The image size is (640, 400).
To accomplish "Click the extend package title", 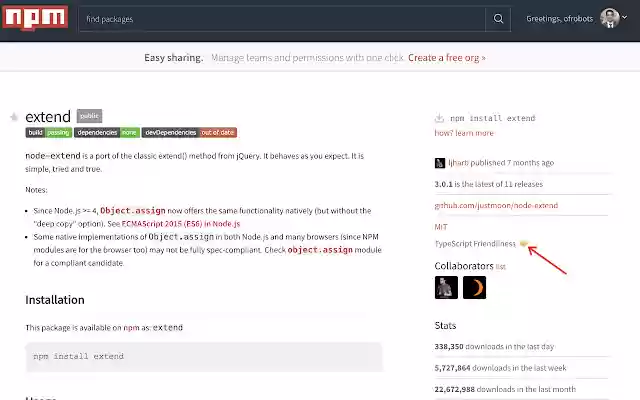I will tap(48, 117).
